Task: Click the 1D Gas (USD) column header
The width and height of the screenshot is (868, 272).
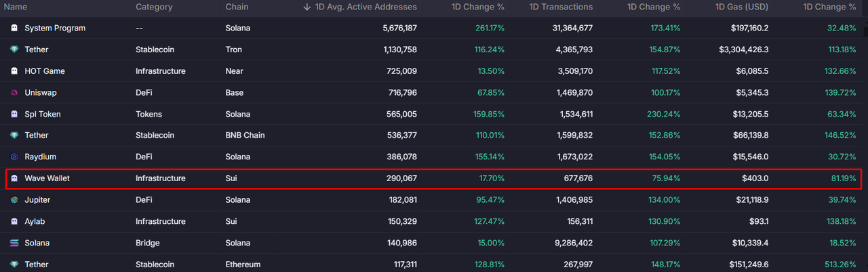Action: pos(741,7)
